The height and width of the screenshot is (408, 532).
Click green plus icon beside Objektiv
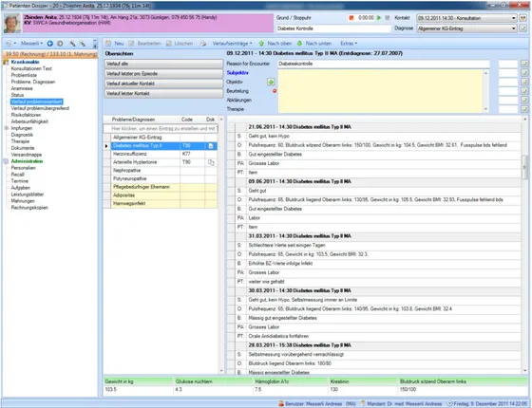(271, 82)
